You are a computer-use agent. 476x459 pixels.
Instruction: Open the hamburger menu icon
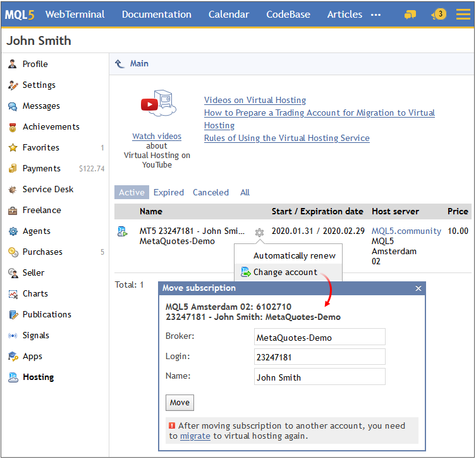pos(463,14)
